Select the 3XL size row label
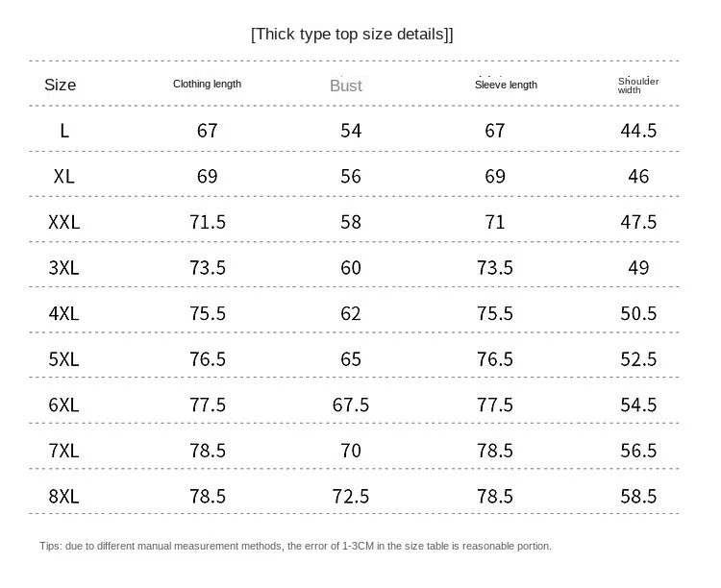Screen dimensions: 721x588 64,268
